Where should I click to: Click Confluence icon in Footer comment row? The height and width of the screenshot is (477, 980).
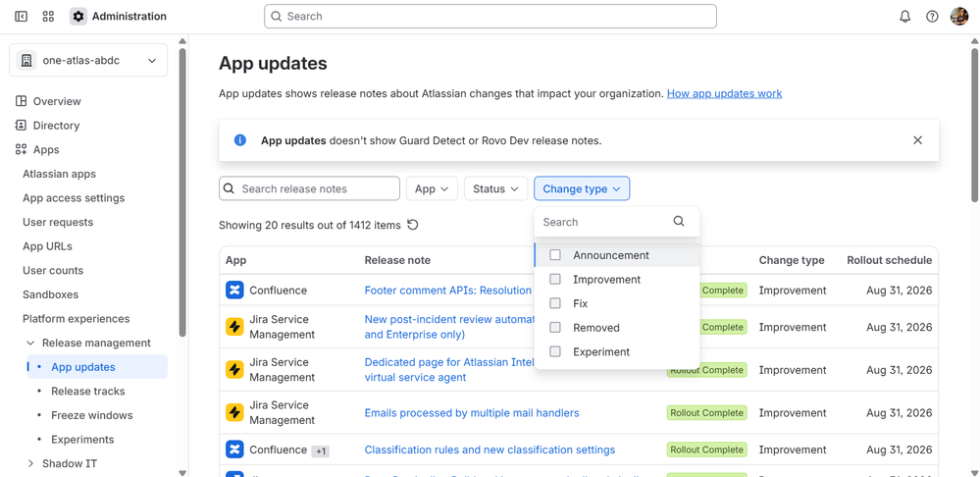pyautogui.click(x=234, y=291)
